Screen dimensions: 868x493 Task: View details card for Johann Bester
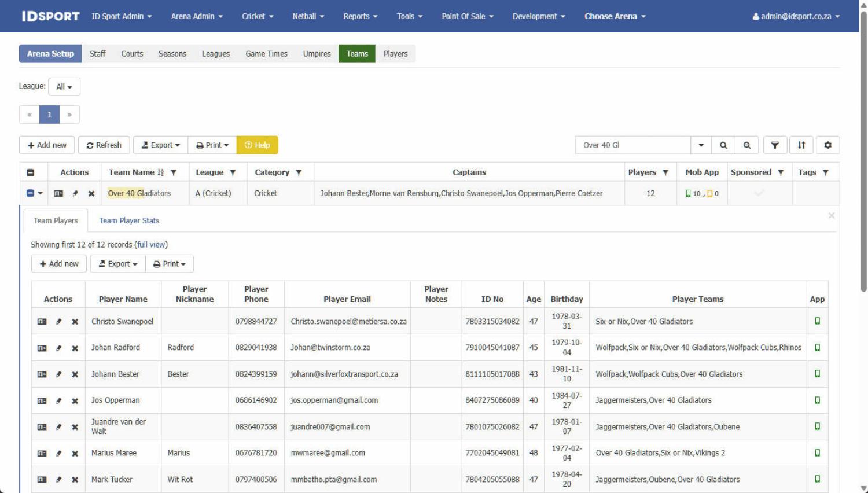pos(42,374)
